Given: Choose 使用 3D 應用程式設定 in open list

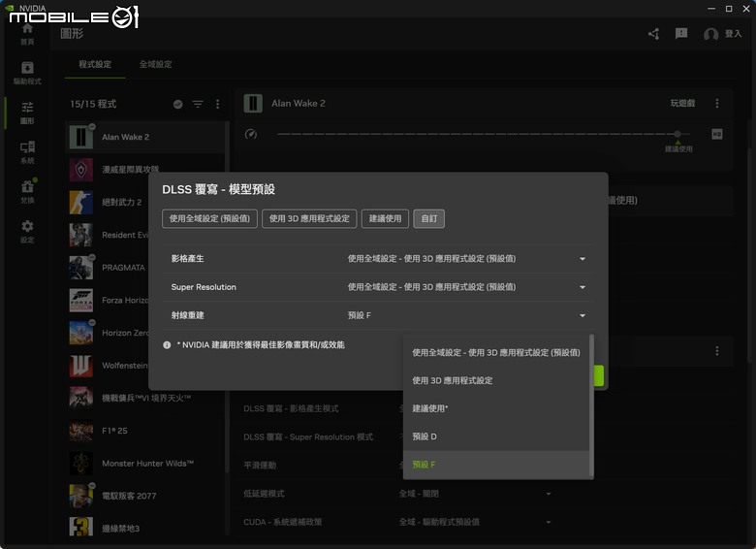Looking at the screenshot, I should 496,380.
